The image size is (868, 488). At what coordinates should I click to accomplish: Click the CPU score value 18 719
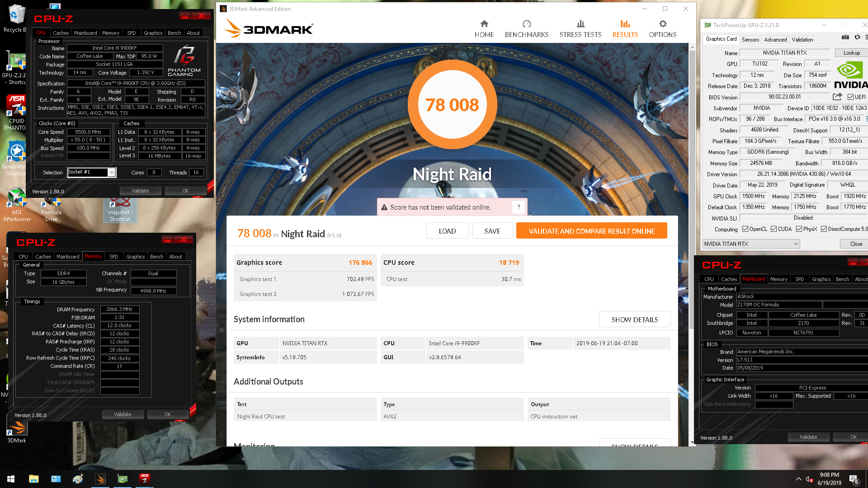509,263
